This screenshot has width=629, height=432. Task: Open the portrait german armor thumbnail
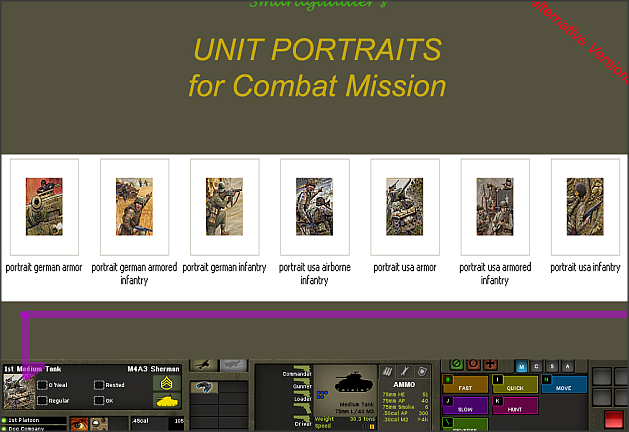[x=44, y=207]
